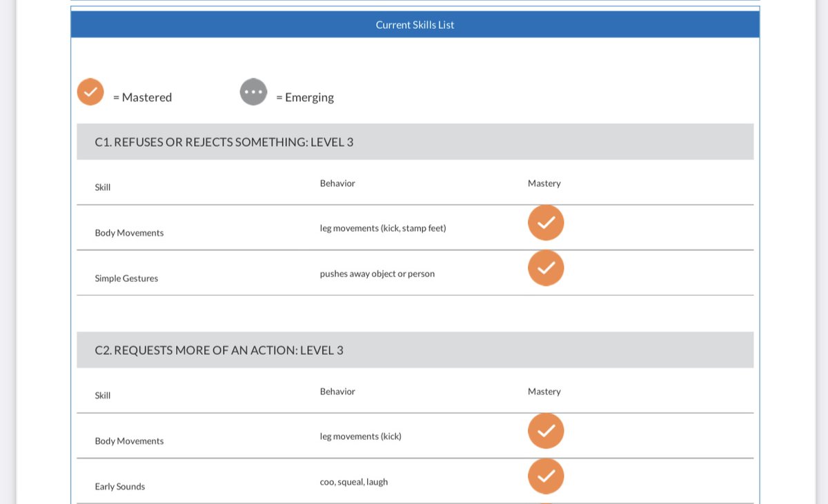Click the Mastery column header under C2

[544, 392]
